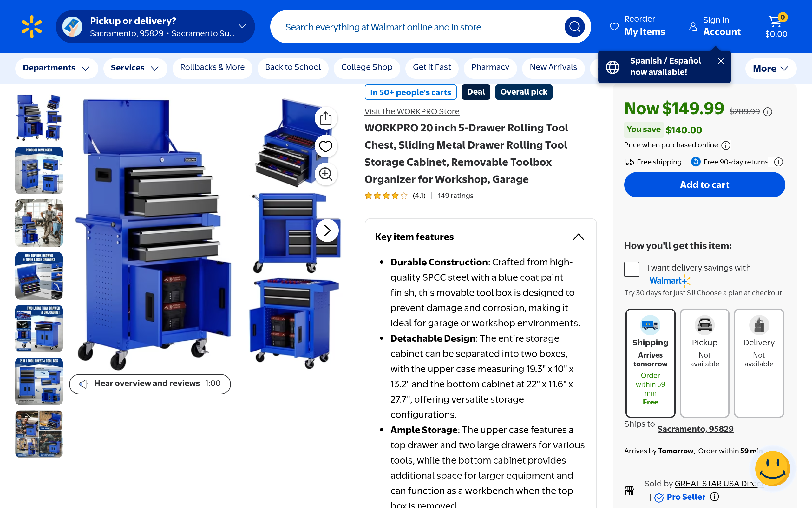
Task: Click the search magnifier button
Action: 574,27
